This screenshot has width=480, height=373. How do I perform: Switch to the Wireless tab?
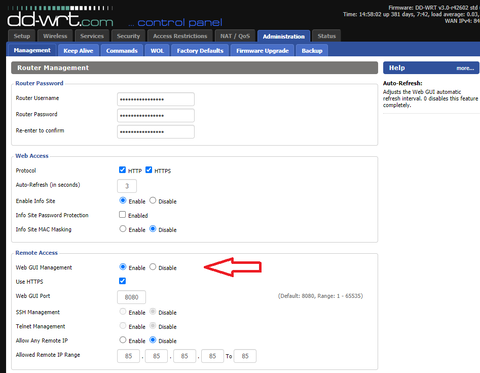point(55,36)
